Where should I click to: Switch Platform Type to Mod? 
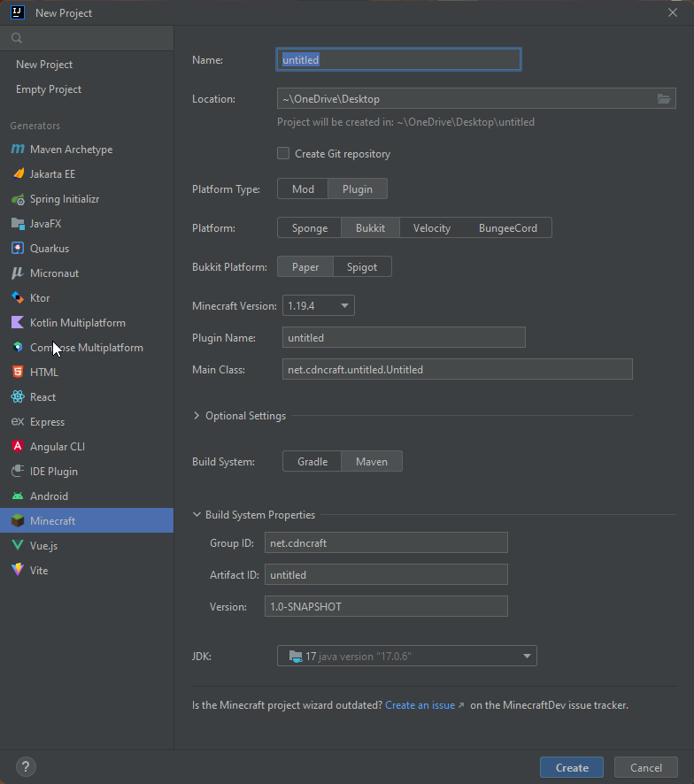click(302, 188)
